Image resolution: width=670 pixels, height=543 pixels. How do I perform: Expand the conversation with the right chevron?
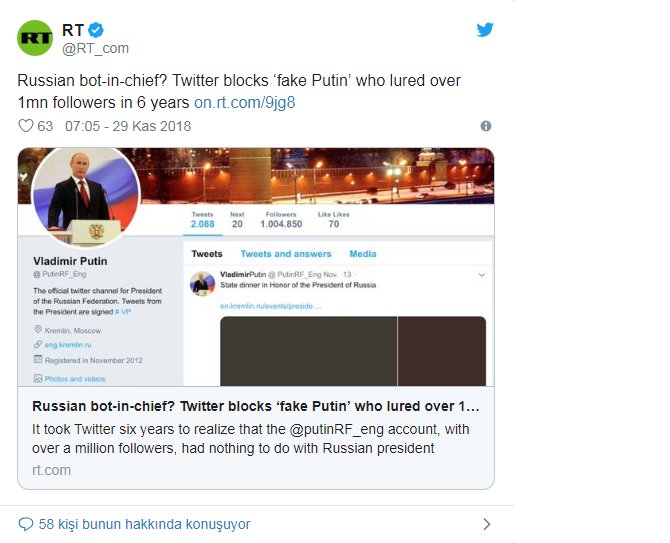pos(486,524)
